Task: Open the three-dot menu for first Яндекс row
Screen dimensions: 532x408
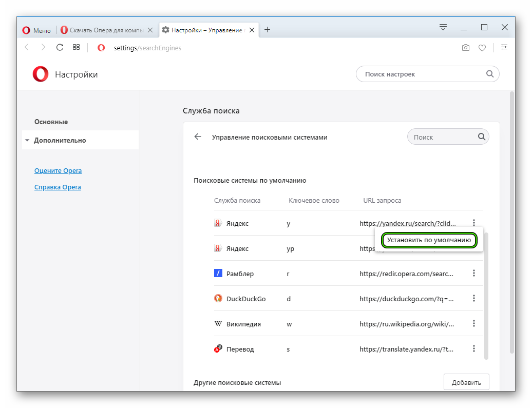Action: click(473, 223)
